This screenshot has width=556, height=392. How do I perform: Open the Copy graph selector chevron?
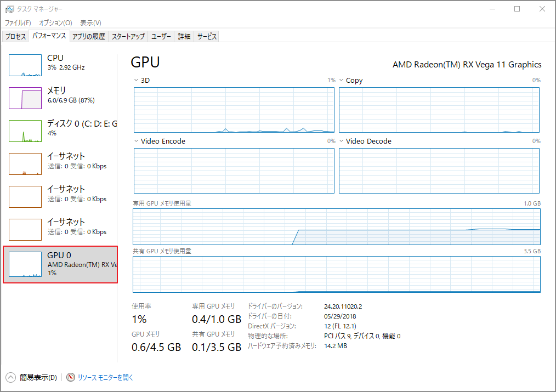pyautogui.click(x=342, y=80)
